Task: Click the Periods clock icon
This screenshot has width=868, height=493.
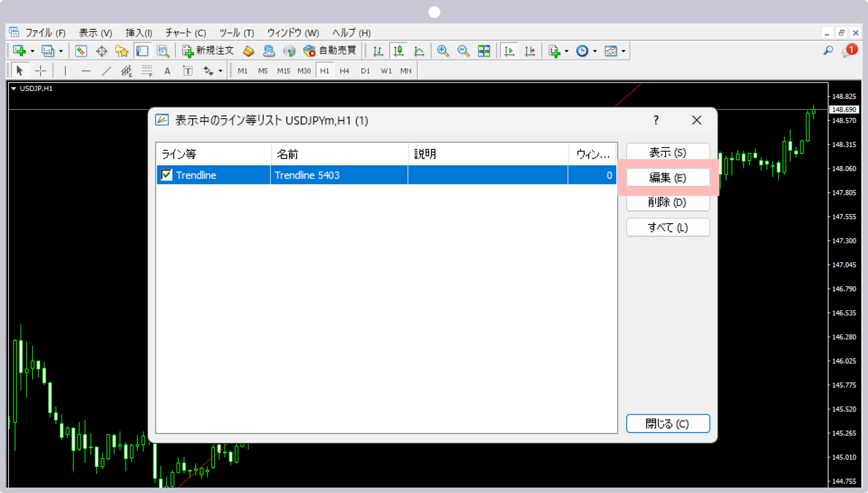Action: click(x=582, y=51)
